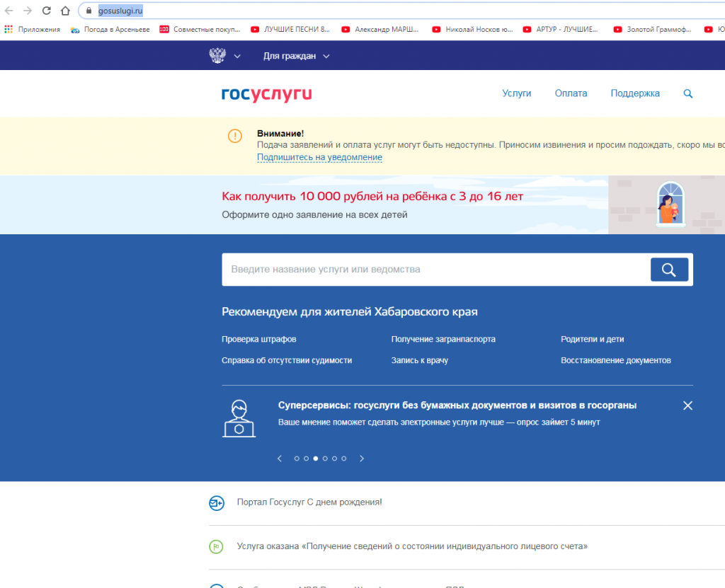Open the АРТУР - ЛУЧШИЕ... bookmark
Screen dimensions: 725x588
pyautogui.click(x=560, y=29)
